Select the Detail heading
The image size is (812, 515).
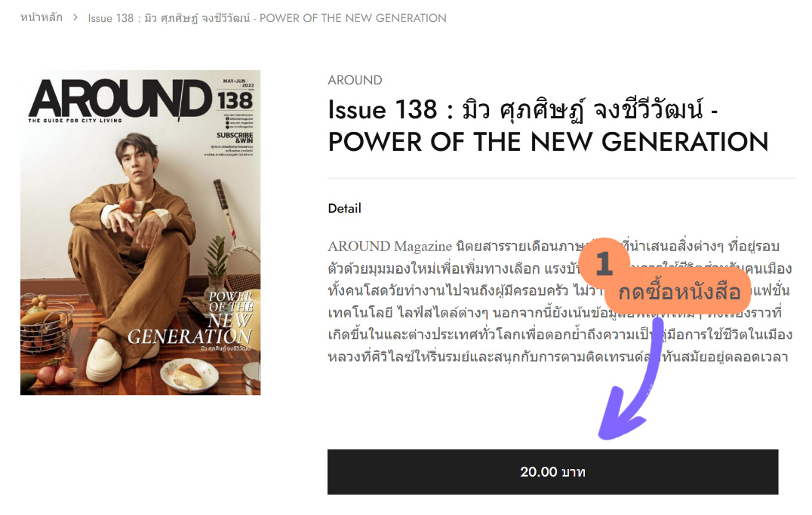pos(344,209)
